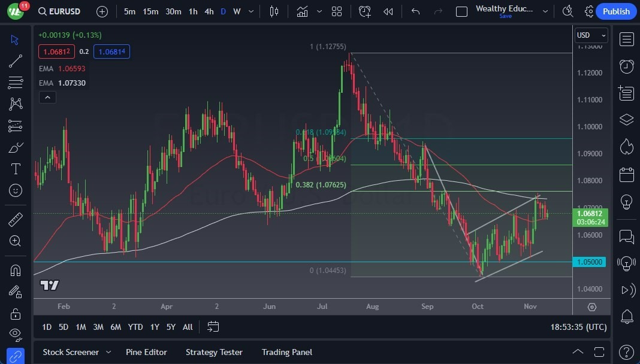
Task: Open the USD currency dropdown
Action: pos(591,35)
